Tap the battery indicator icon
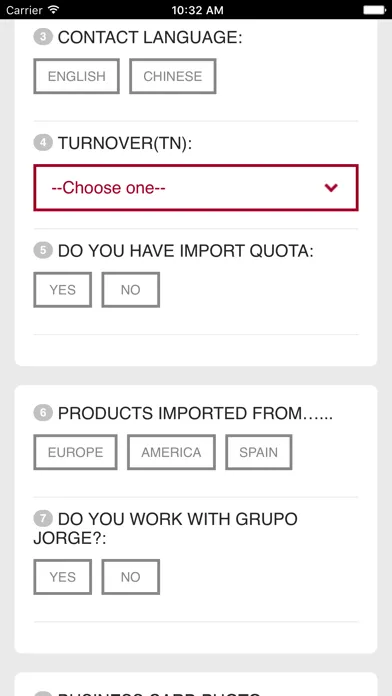The image size is (392, 696). 374,10
